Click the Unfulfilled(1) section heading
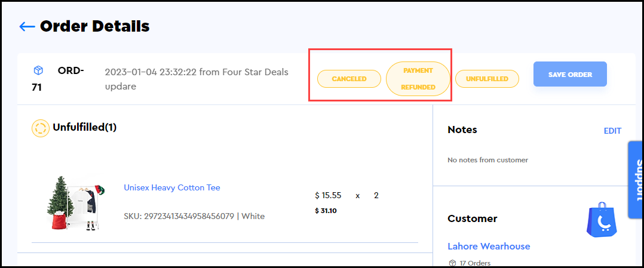644x268 pixels. pos(84,127)
